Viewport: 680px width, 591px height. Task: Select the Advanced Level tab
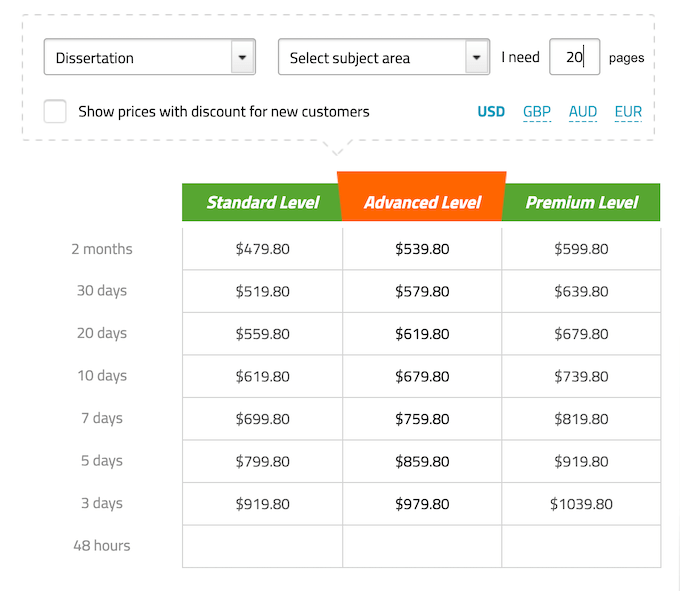[x=422, y=202]
